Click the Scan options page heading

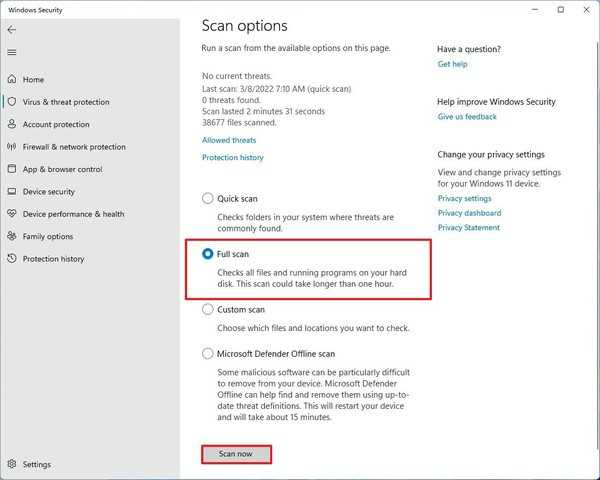click(x=245, y=26)
